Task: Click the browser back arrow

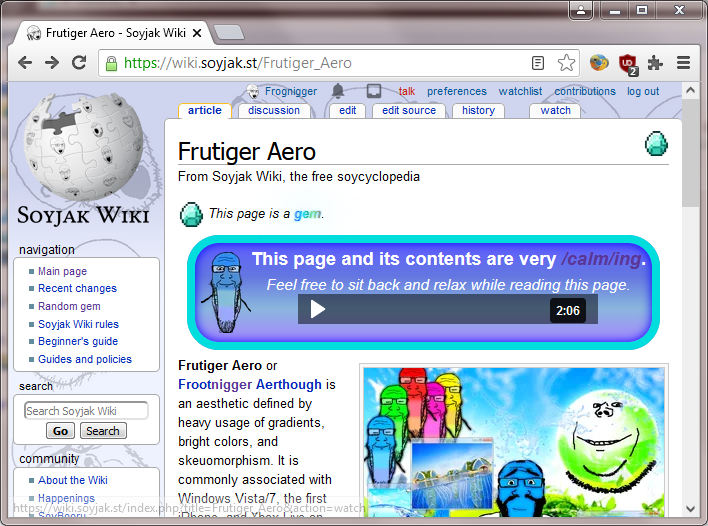Action: click(x=24, y=63)
